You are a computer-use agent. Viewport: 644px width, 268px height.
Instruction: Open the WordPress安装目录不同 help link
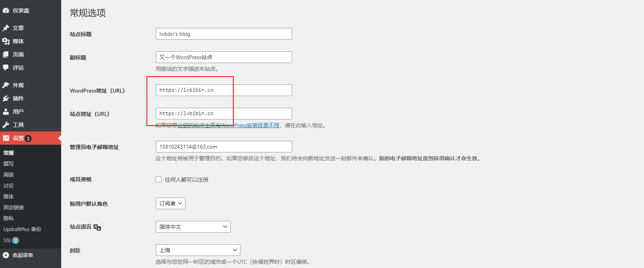[228, 125]
